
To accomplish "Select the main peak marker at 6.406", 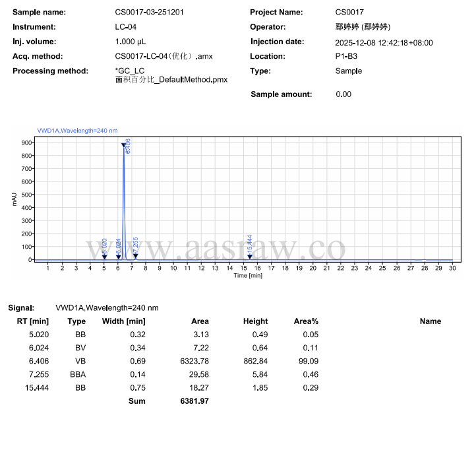I will click(x=123, y=145).
